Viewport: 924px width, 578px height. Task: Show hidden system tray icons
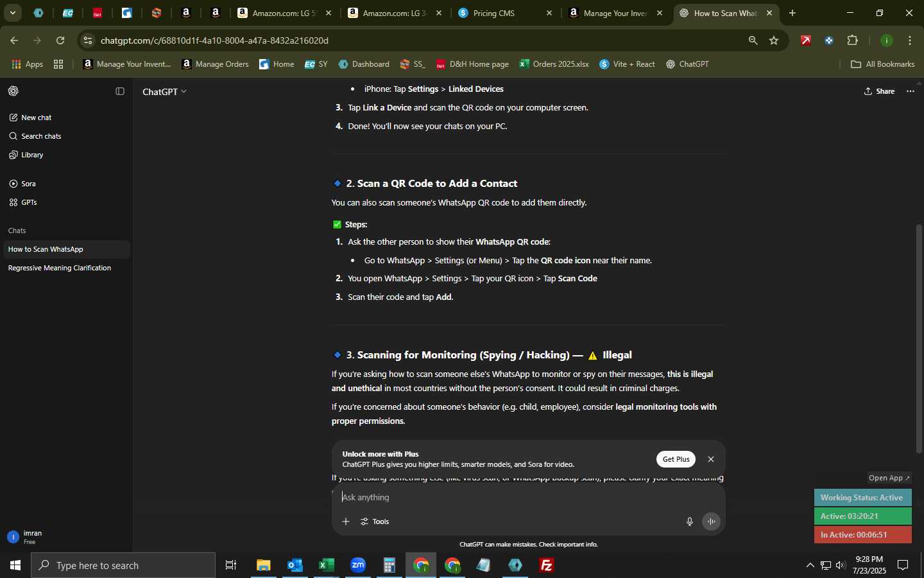pos(810,566)
